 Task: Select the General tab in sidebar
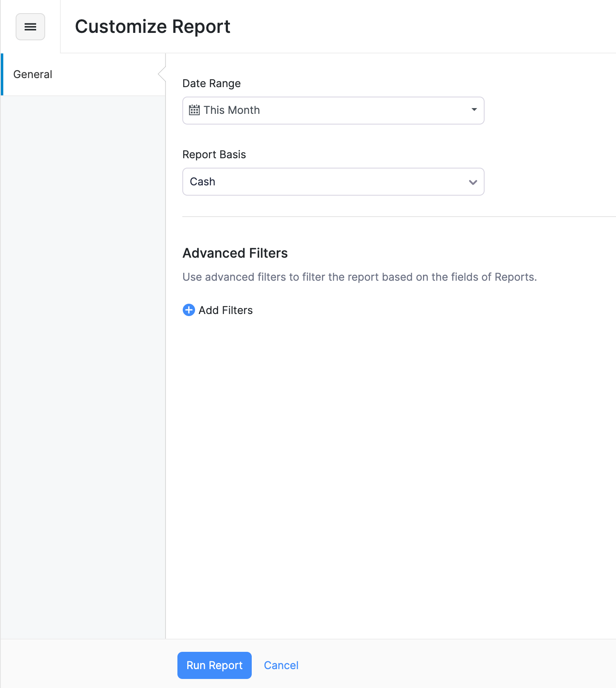pos(33,74)
